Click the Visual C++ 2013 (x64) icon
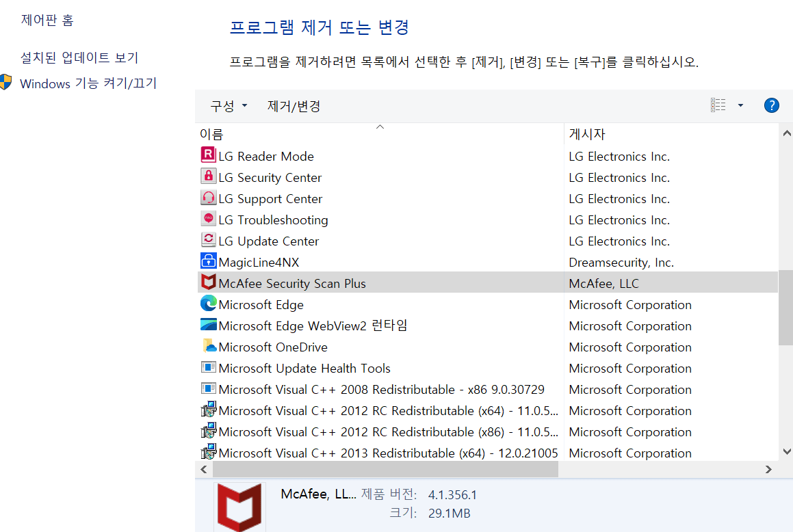Viewport: 793px width, 532px height. [209, 452]
